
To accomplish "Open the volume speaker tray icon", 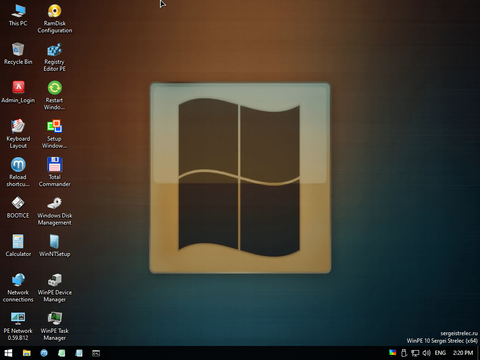I will 427,353.
